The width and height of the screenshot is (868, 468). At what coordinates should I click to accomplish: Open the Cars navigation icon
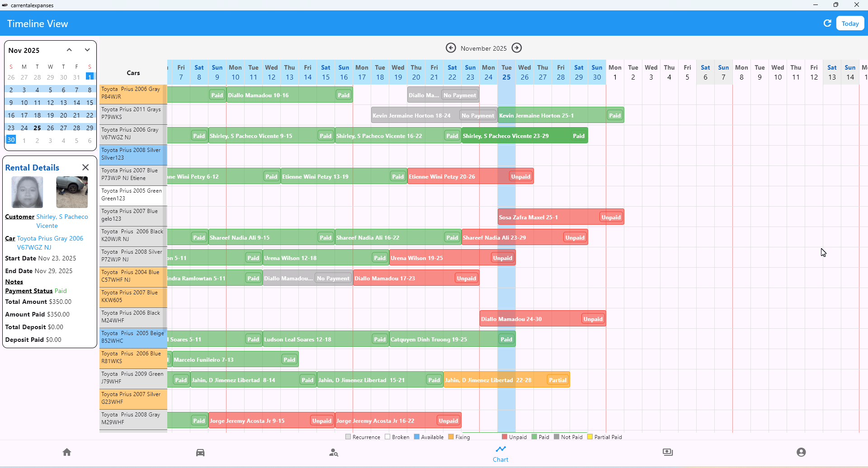[x=200, y=452]
